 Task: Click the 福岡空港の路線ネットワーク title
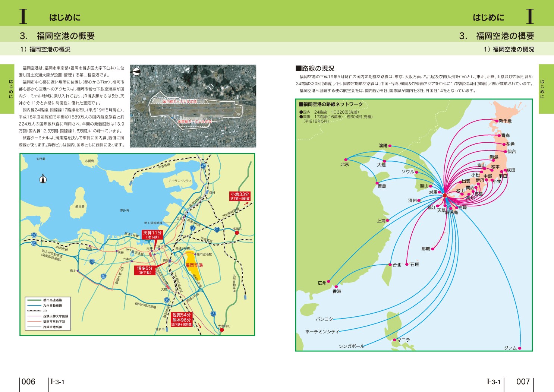click(x=331, y=104)
